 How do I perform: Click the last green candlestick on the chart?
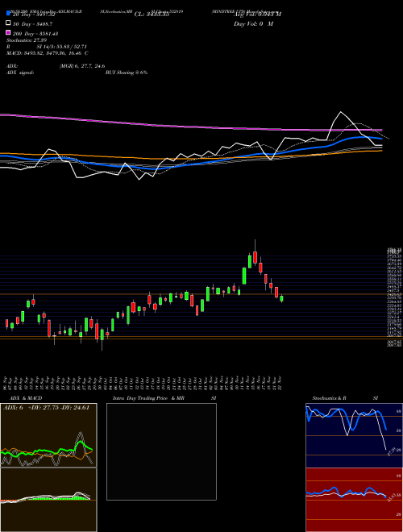click(281, 298)
